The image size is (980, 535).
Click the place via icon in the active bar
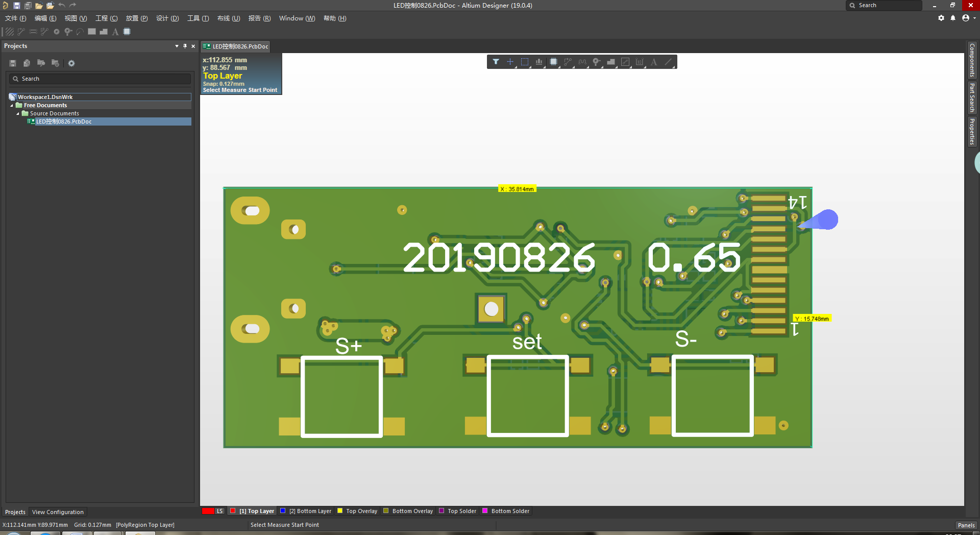[x=596, y=62]
